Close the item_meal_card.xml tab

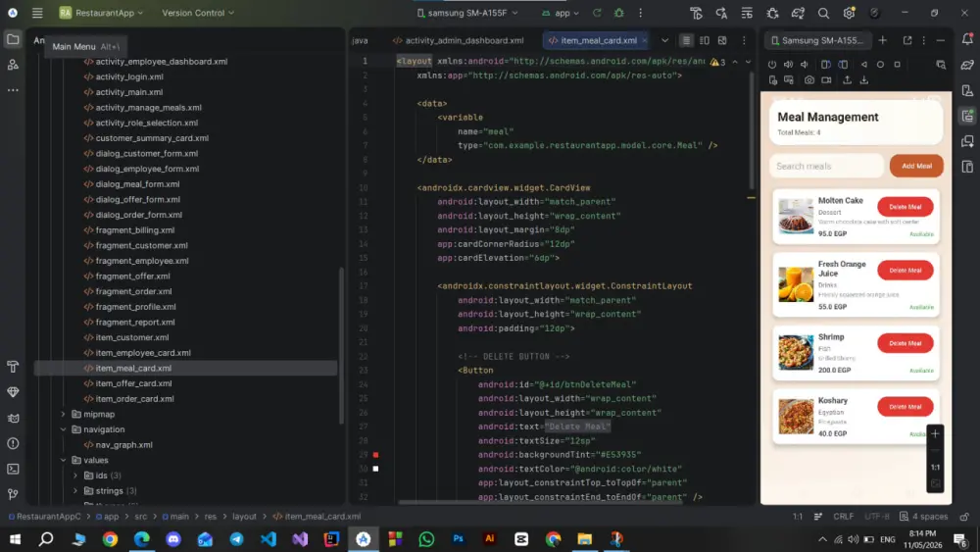[x=645, y=40]
